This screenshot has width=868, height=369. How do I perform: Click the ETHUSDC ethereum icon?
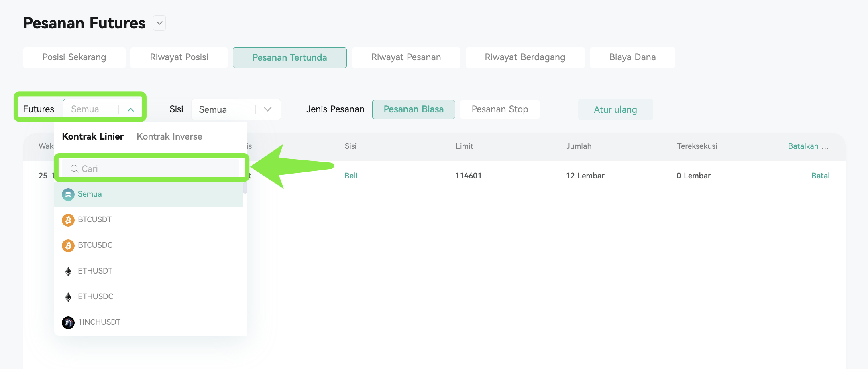pyautogui.click(x=68, y=297)
